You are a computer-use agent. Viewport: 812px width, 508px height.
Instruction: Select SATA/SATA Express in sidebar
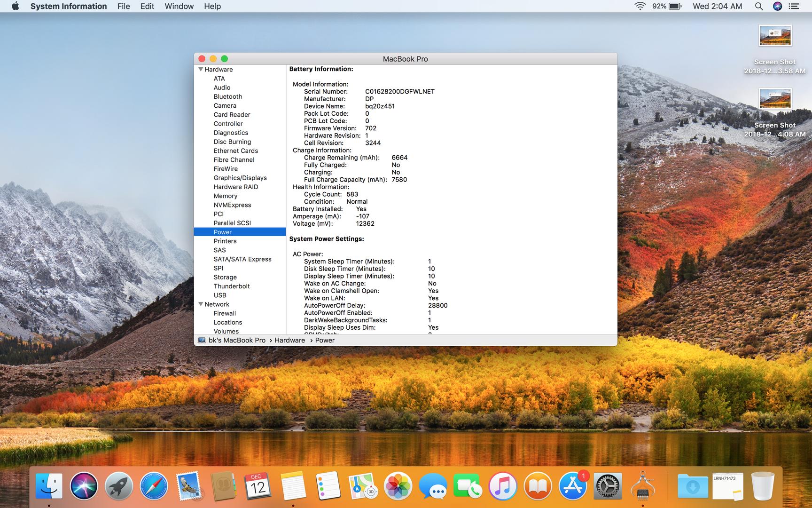pyautogui.click(x=242, y=259)
